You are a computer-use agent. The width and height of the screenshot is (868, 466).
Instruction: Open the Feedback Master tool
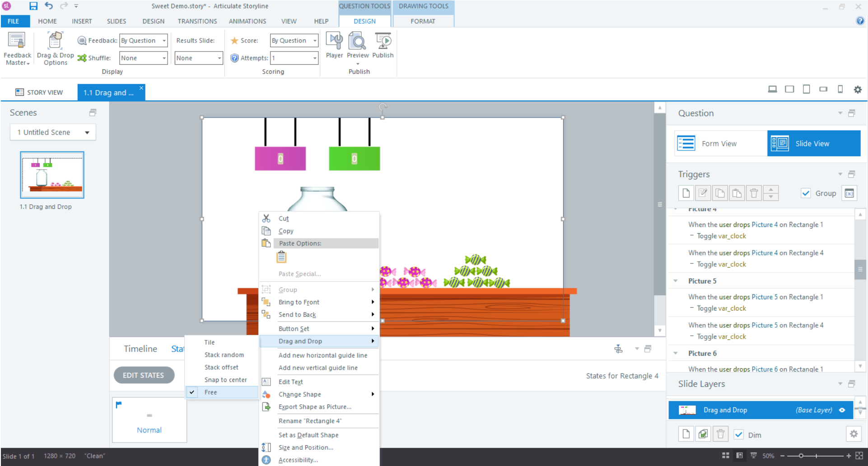17,49
